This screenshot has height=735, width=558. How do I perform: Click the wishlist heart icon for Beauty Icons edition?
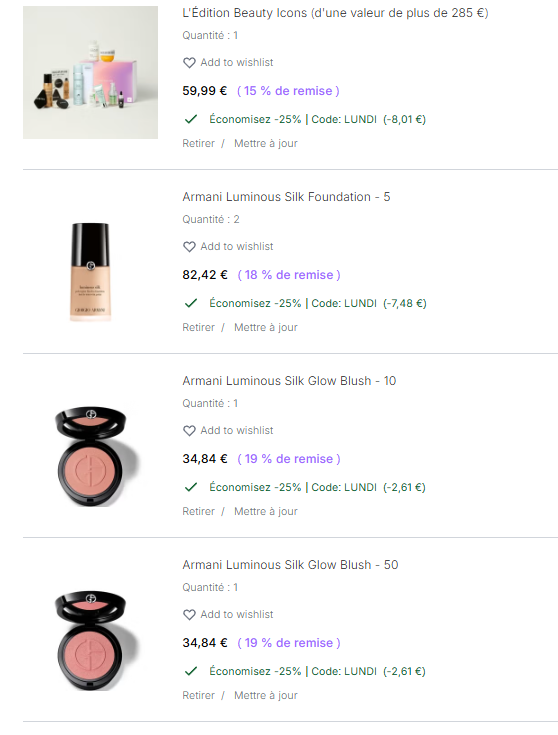point(189,62)
